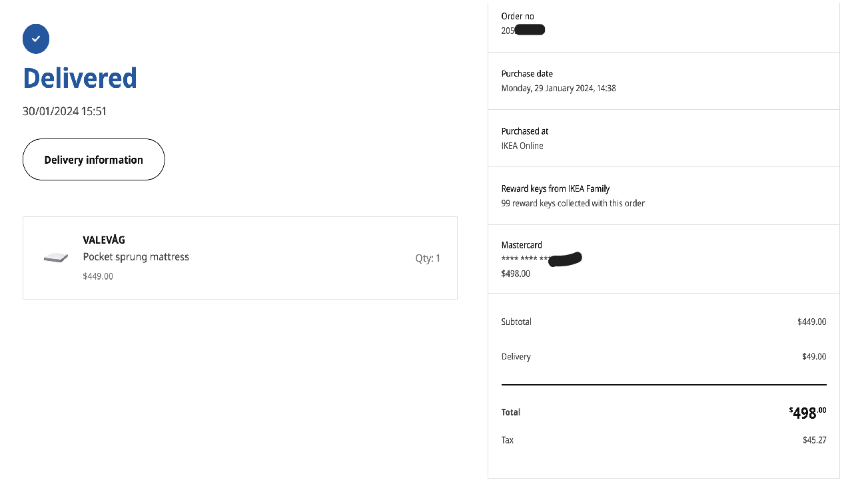Click Reward keys from IKEA Family

tap(556, 188)
